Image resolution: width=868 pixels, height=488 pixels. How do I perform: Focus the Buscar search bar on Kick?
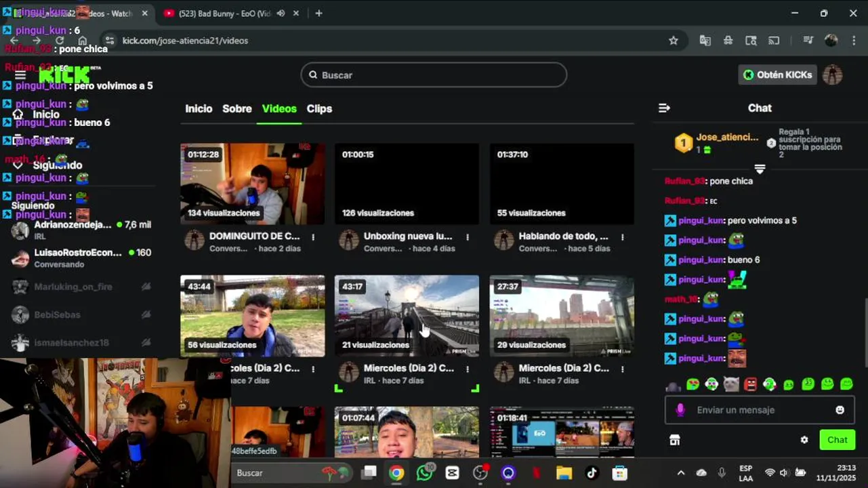pos(434,75)
